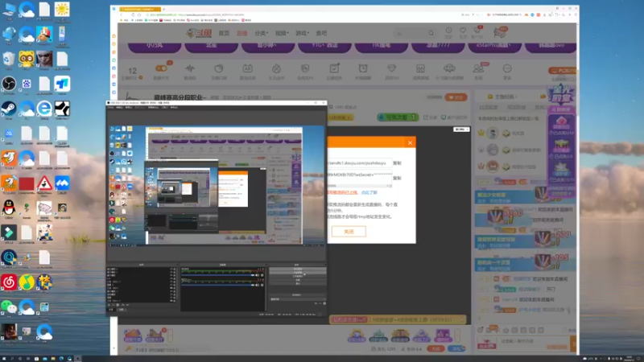
Task: Launch the goose warning-triangle game icon
Action: click(x=44, y=183)
